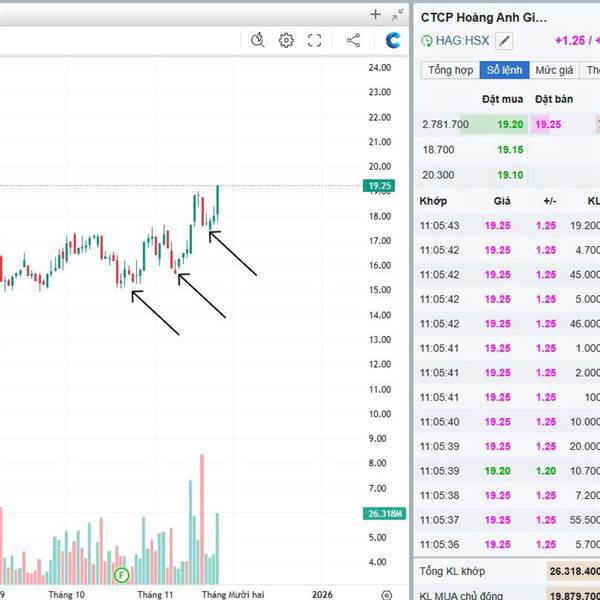Edit the HAG:HSX symbol with pencil icon

504,41
